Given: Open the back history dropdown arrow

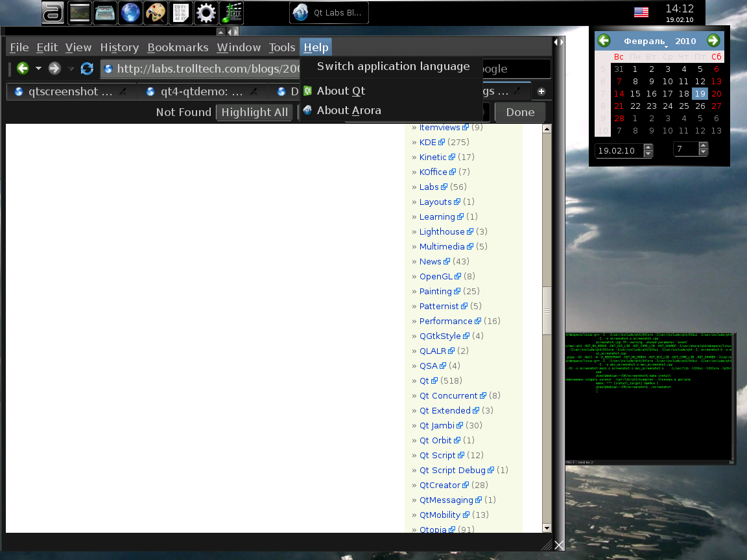Looking at the screenshot, I should (39, 69).
